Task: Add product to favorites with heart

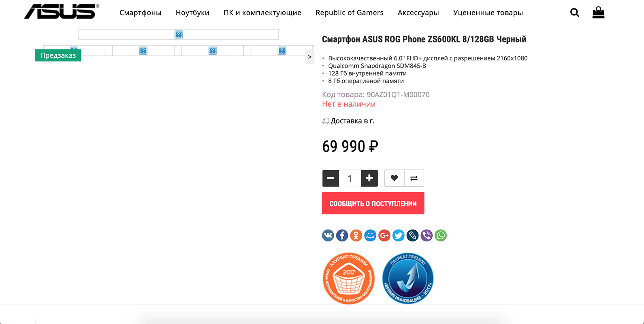Action: click(394, 178)
